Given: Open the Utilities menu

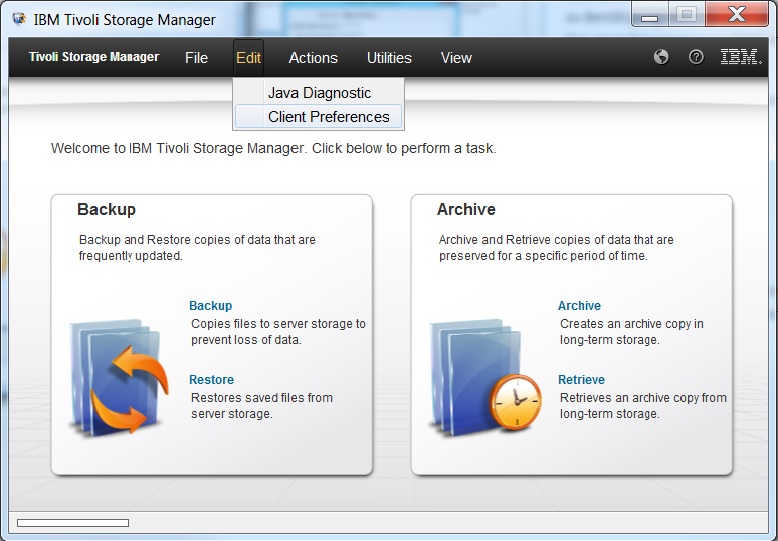Looking at the screenshot, I should (389, 58).
